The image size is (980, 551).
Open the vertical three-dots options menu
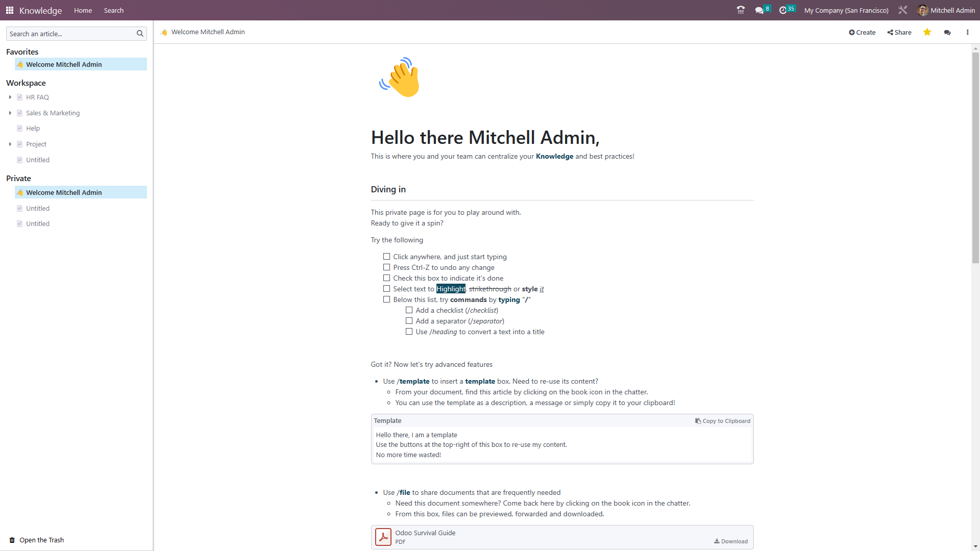coord(967,32)
